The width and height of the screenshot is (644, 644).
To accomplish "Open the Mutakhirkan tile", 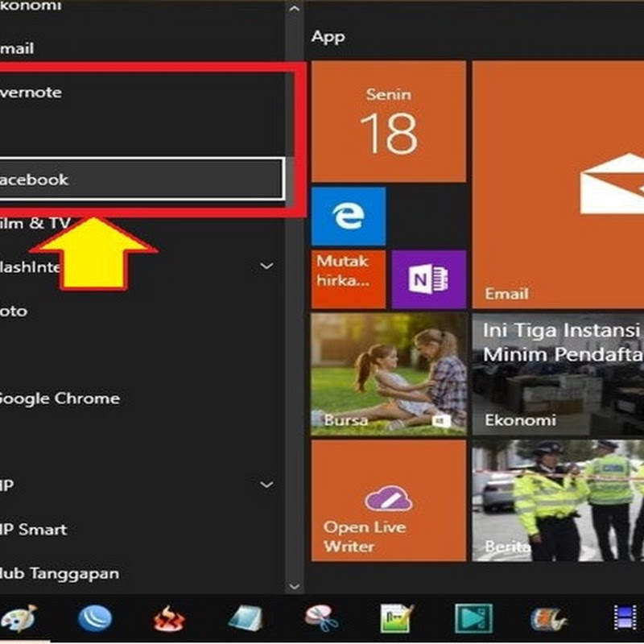I will pos(349,279).
